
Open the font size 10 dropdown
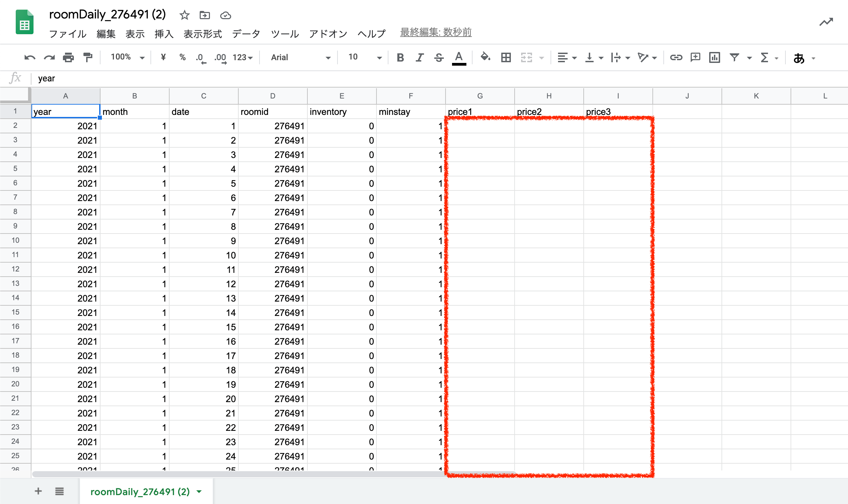point(364,57)
